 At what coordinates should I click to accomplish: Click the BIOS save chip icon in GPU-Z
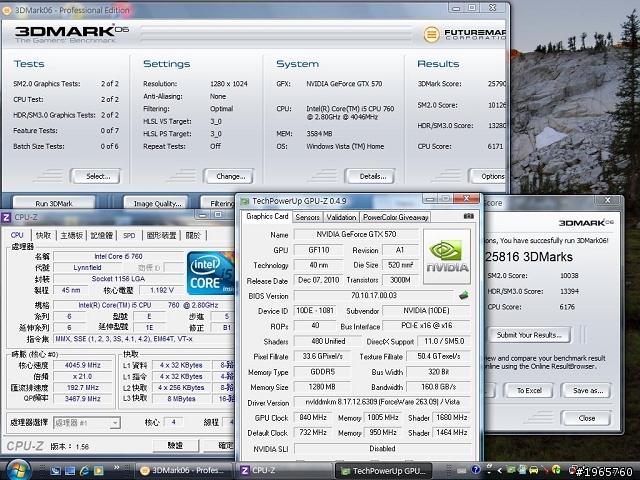pos(463,295)
